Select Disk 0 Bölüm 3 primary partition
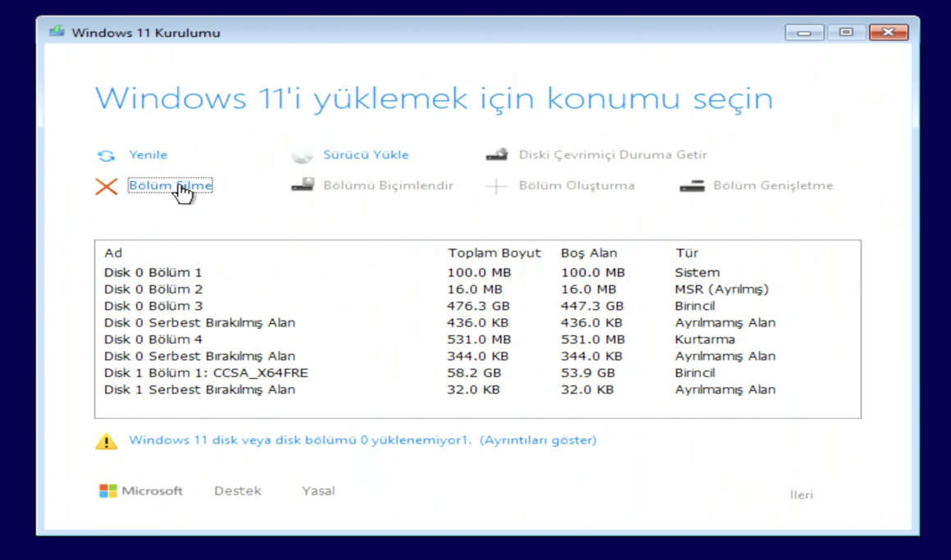 [x=477, y=306]
